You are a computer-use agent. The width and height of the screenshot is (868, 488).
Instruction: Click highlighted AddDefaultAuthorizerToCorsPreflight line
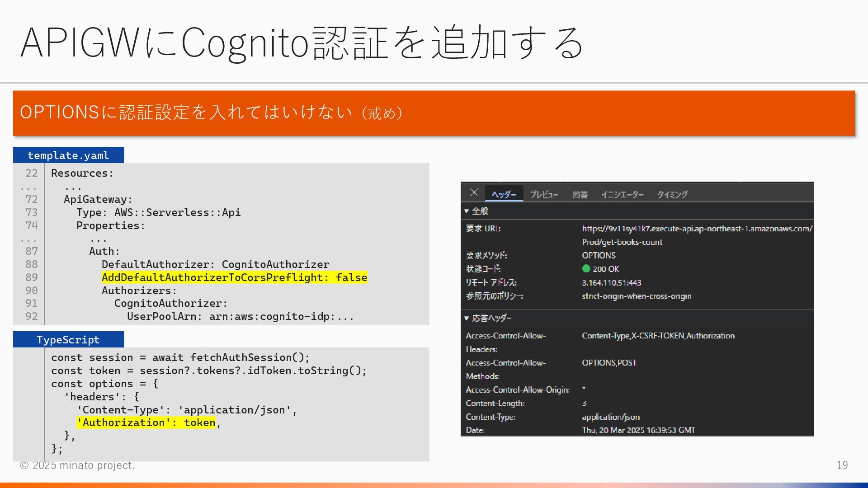point(234,277)
